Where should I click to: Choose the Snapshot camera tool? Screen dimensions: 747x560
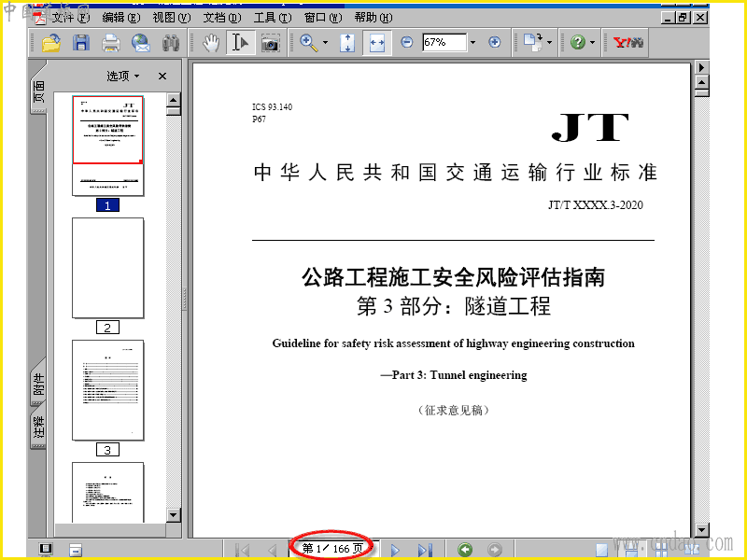[271, 43]
